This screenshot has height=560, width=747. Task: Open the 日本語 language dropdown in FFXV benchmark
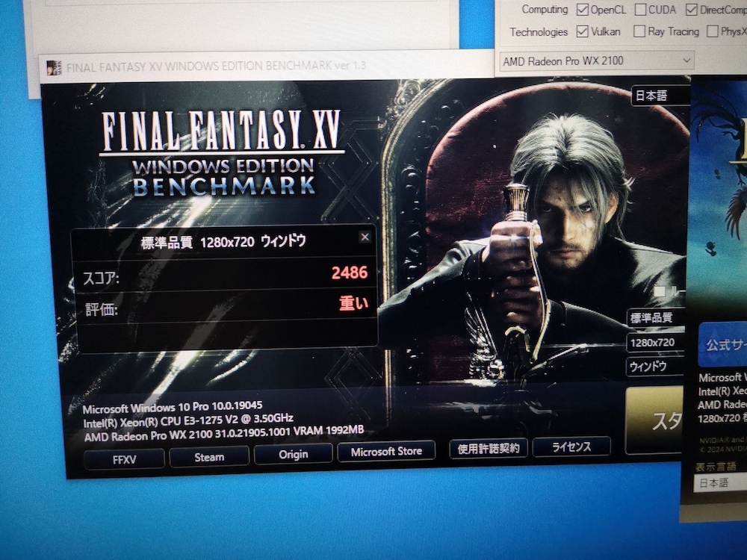tap(660, 96)
